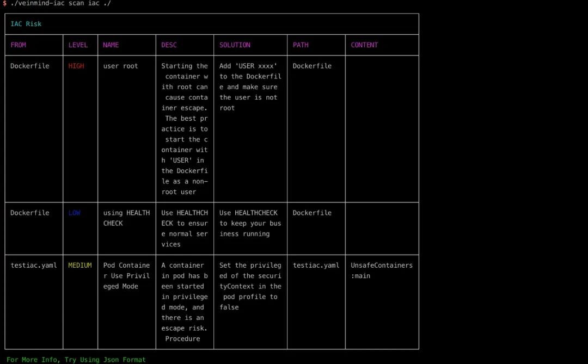Screen dimensions: 588x364
Task: Click the yellow MEDIUM severity label
Action: coord(80,266)
